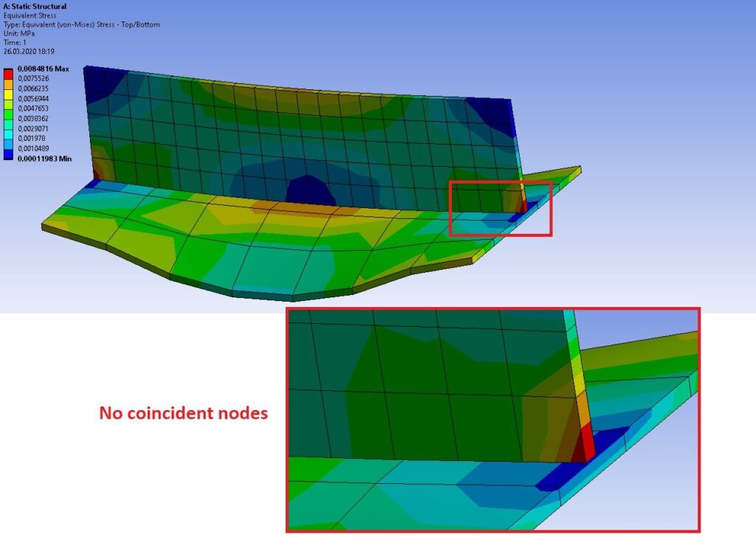Viewport: 756px width, 557px height.
Task: Click the orange legend color band
Action: (8, 84)
